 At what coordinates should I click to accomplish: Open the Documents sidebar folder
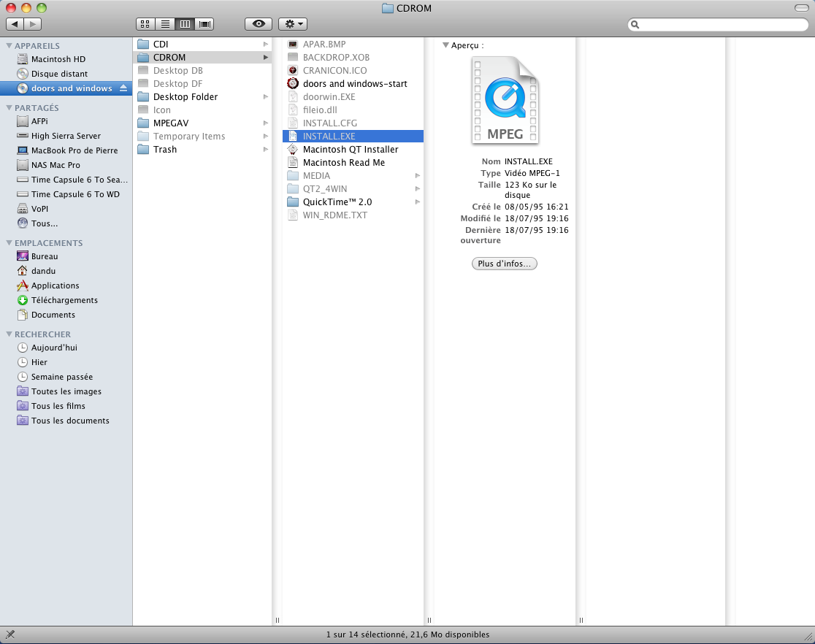66,315
